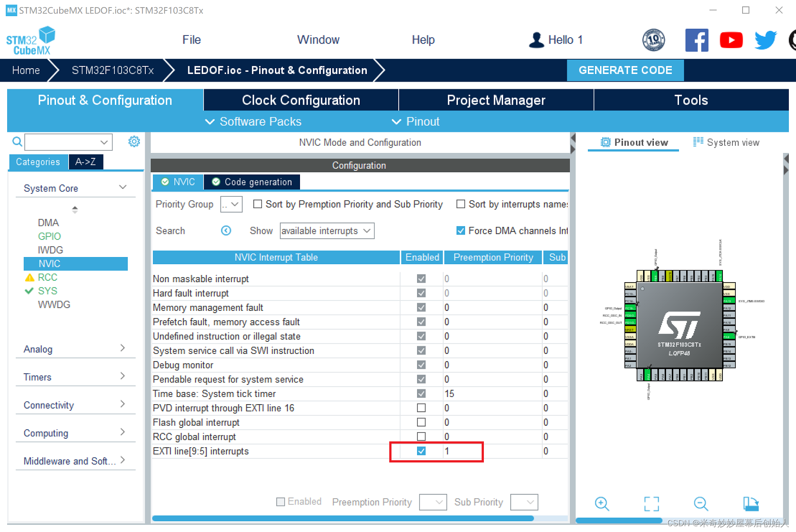This screenshot has height=532, width=796.
Task: Click the zoom out icon under pinout
Action: click(701, 504)
